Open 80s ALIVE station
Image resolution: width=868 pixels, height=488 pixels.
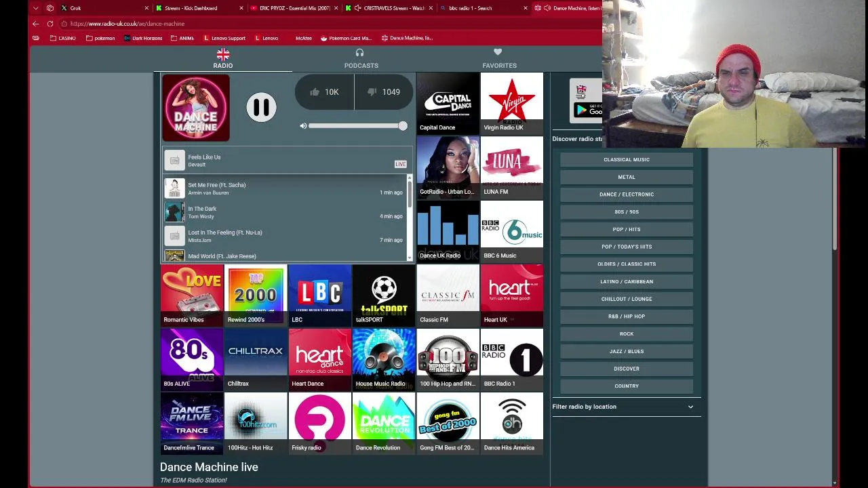point(192,359)
